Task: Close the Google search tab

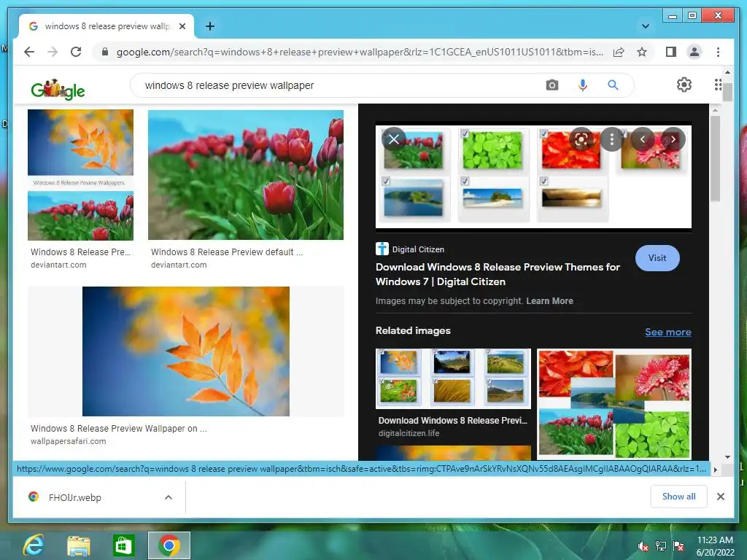Action: pyautogui.click(x=182, y=26)
